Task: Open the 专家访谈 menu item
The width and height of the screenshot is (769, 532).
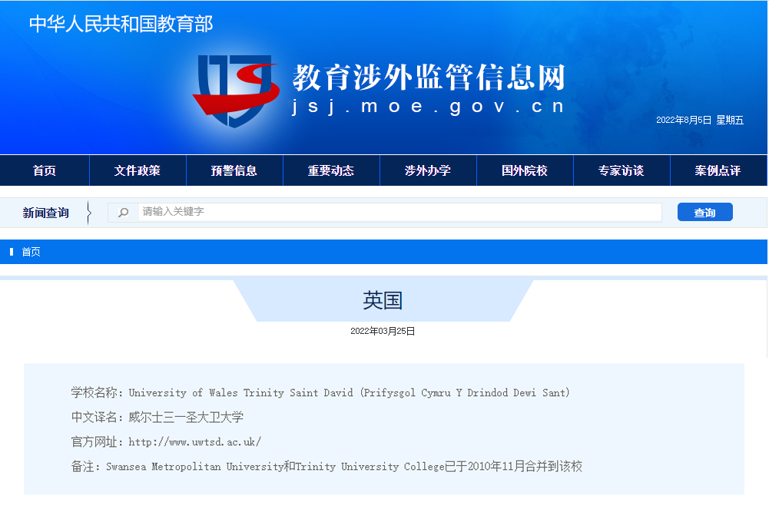Action: tap(621, 170)
